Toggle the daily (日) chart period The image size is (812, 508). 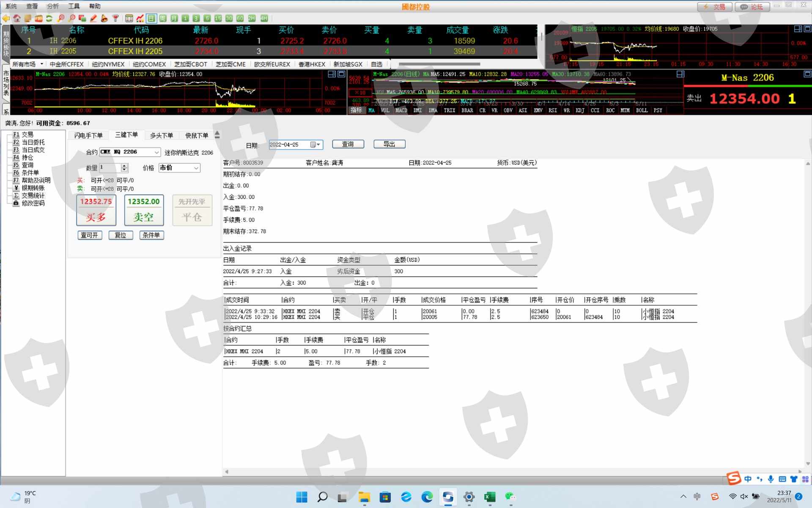(151, 18)
